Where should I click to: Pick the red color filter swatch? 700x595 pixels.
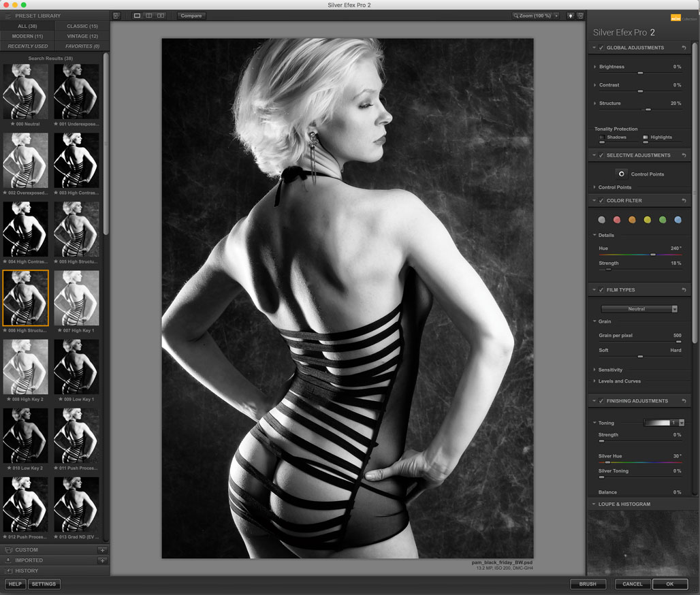click(x=617, y=220)
